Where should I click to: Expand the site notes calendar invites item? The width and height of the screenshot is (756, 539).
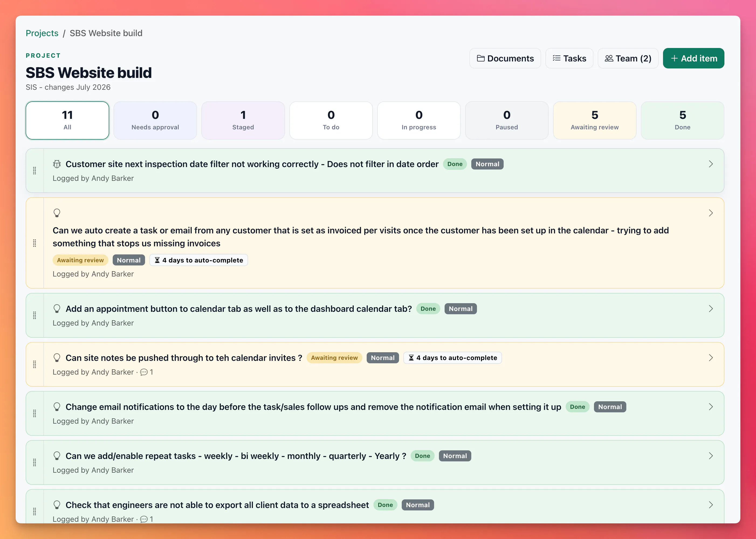(x=710, y=358)
